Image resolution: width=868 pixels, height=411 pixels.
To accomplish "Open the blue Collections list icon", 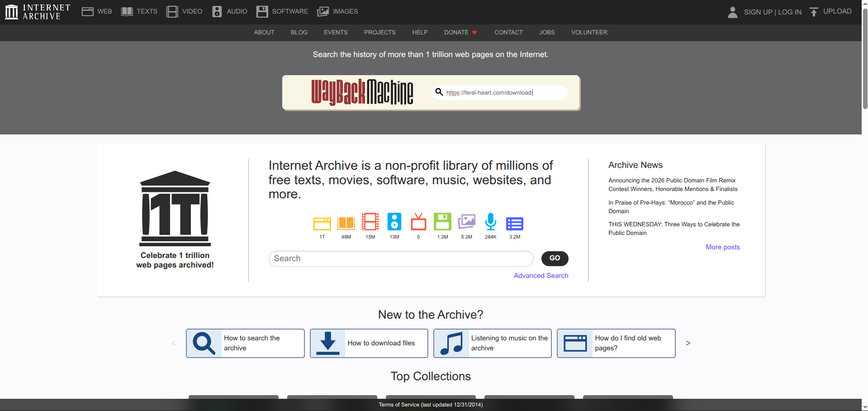I will 514,223.
